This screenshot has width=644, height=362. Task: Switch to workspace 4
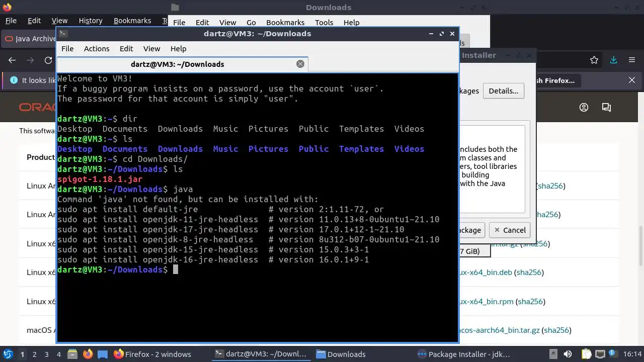58,354
